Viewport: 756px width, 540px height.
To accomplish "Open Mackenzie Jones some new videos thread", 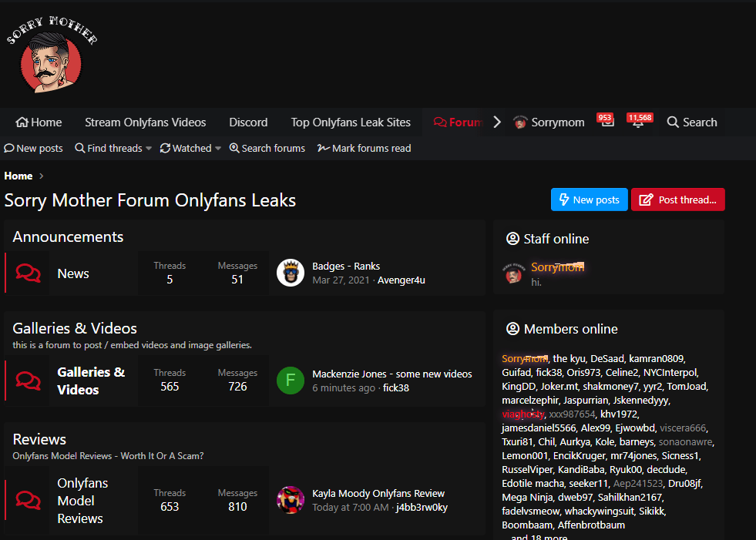I will point(392,374).
